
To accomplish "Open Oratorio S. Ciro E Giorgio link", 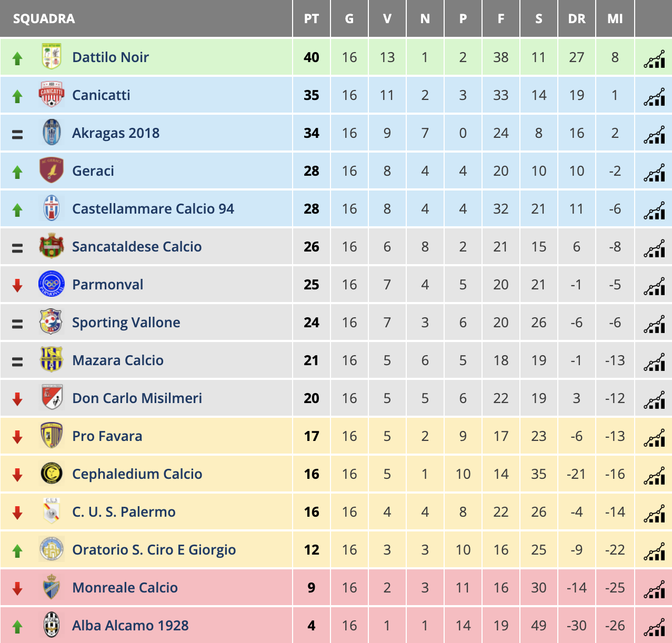I will click(x=154, y=550).
